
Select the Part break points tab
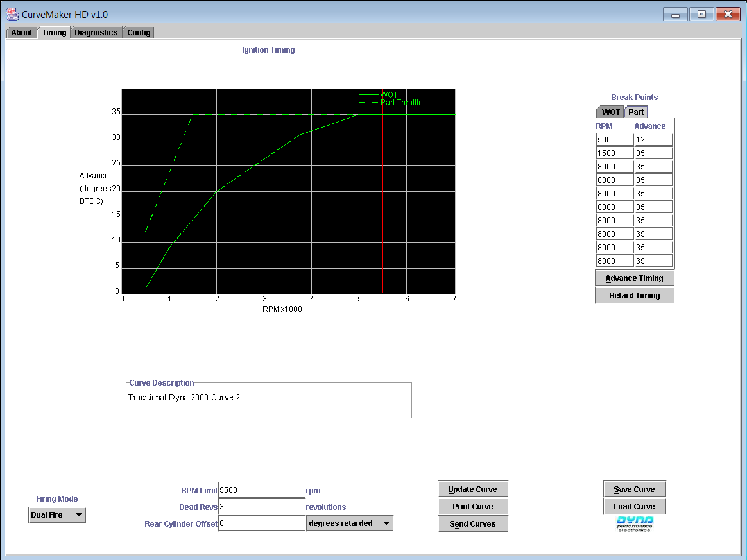pos(636,112)
